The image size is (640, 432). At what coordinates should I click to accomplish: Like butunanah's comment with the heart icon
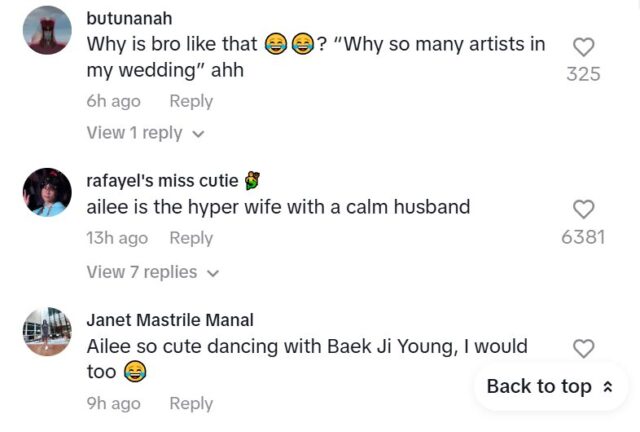tap(583, 46)
